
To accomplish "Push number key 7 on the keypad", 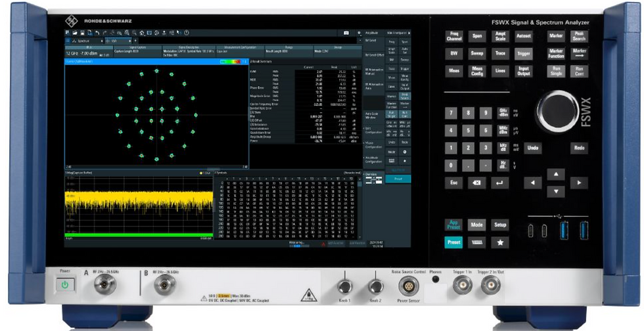I will [451, 114].
